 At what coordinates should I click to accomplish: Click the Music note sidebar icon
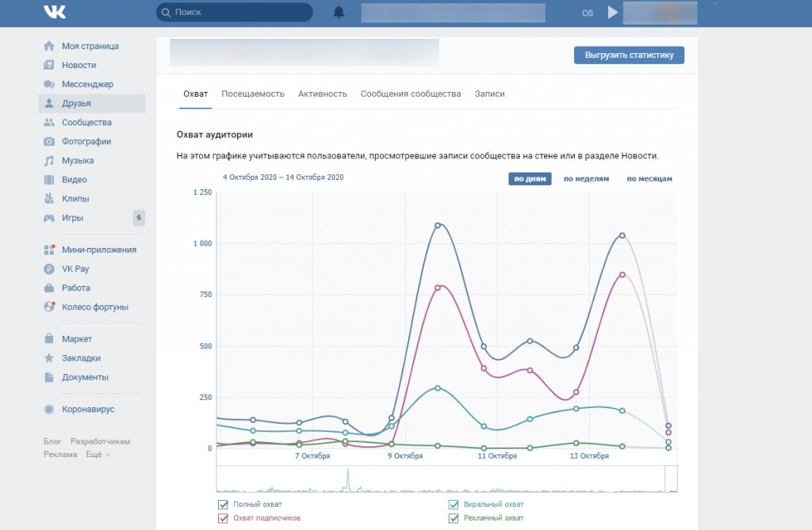[49, 161]
